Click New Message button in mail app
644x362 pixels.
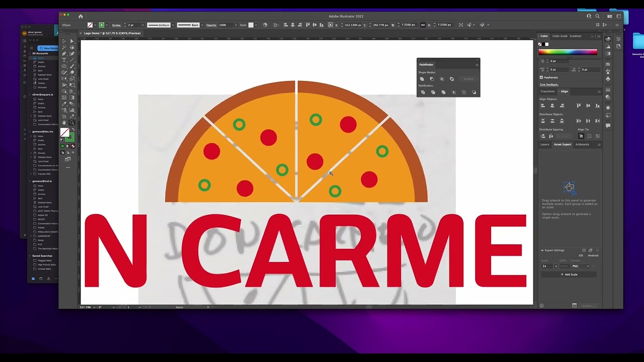click(48, 48)
